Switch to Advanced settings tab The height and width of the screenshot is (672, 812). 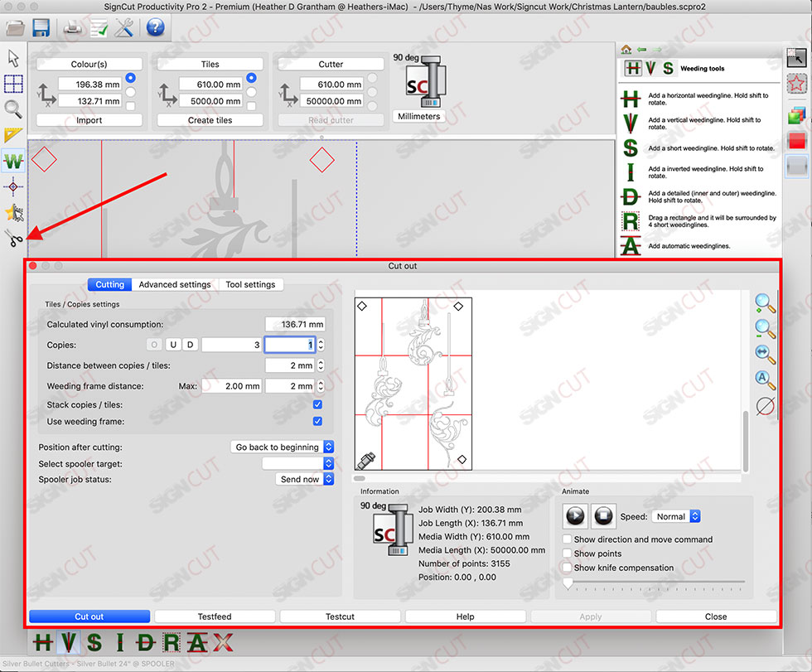175,284
